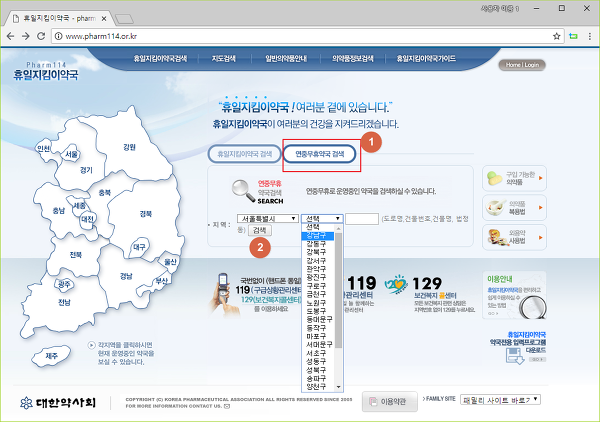600x422 pixels.
Task: Open the Chrome three-dot menu
Action: pyautogui.click(x=589, y=36)
